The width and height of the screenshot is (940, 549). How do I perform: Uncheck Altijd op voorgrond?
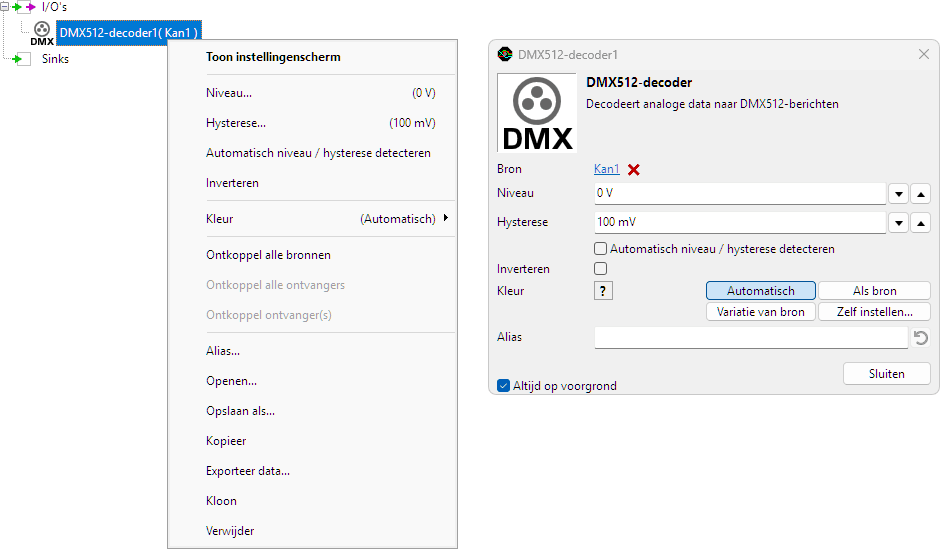[504, 385]
